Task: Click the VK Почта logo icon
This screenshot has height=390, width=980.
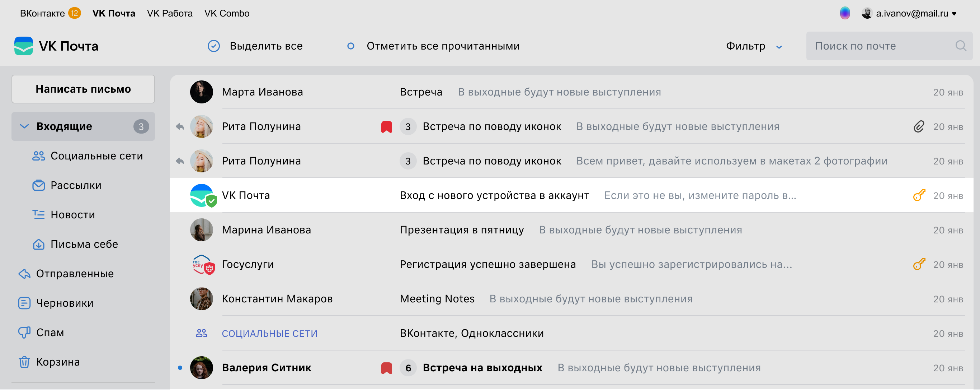Action: 24,46
